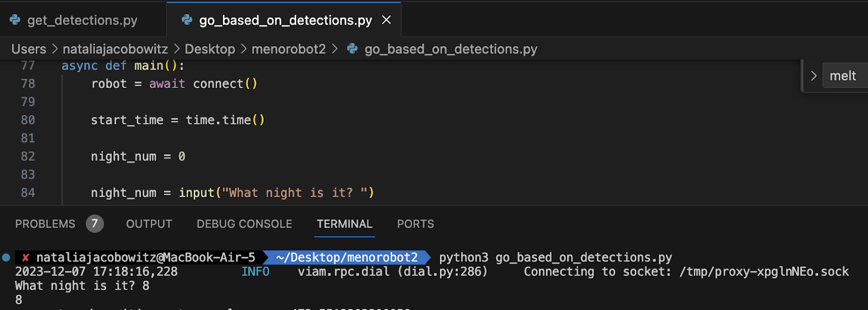
Task: Click the Python icon on the go_based_on_detections.py tab
Action: [187, 20]
